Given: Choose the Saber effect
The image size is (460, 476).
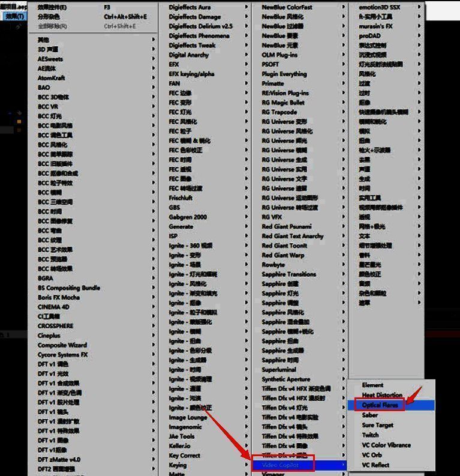Looking at the screenshot, I should (370, 415).
